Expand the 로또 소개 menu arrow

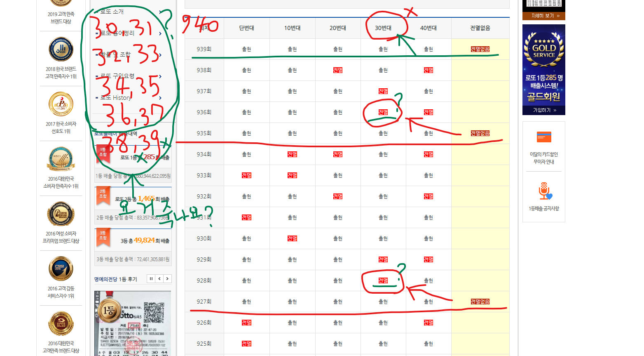click(x=160, y=12)
